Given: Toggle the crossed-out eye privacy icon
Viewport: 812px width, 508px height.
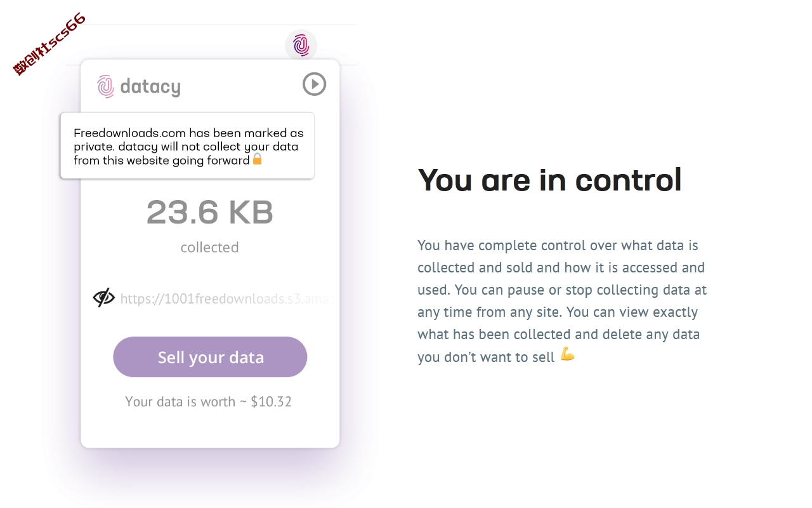Looking at the screenshot, I should pyautogui.click(x=104, y=297).
